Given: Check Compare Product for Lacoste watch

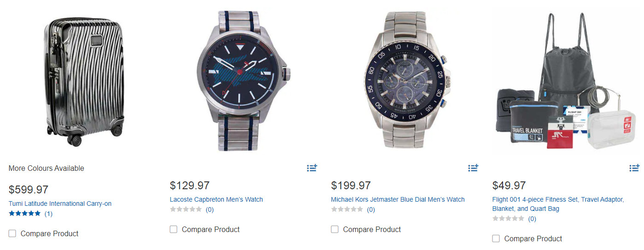Looking at the screenshot, I should [174, 229].
